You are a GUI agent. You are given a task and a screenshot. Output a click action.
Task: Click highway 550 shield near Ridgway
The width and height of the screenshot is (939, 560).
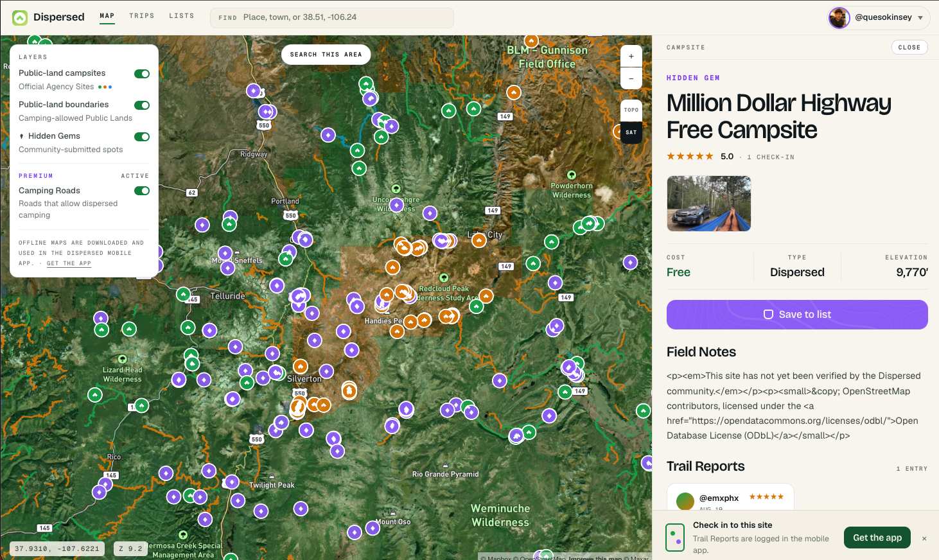[x=264, y=125]
